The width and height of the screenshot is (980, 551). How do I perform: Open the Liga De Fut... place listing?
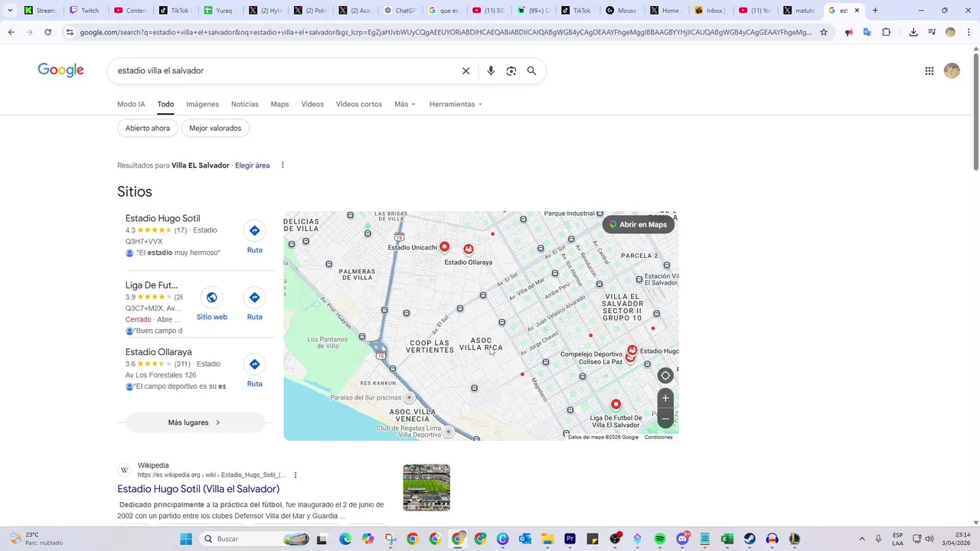pyautogui.click(x=152, y=285)
